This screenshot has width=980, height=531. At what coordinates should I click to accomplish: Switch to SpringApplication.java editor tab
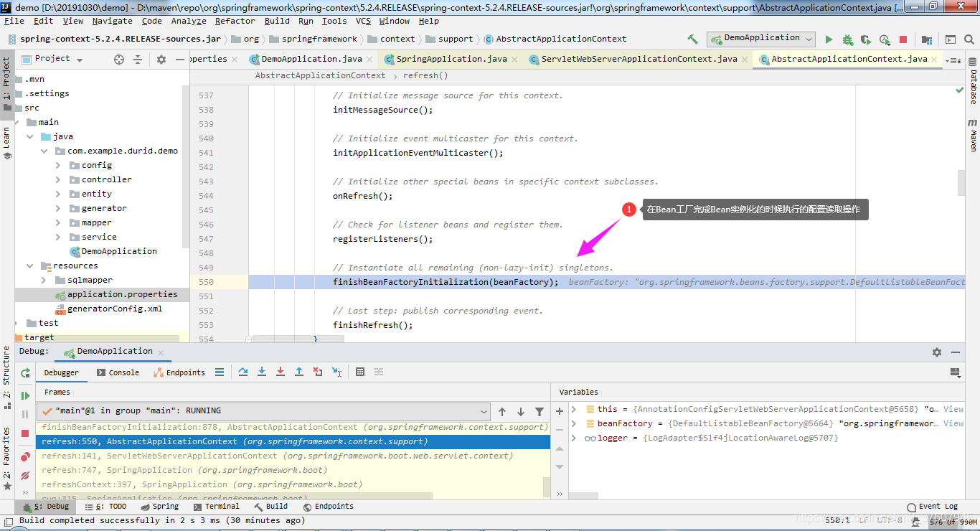pyautogui.click(x=451, y=59)
